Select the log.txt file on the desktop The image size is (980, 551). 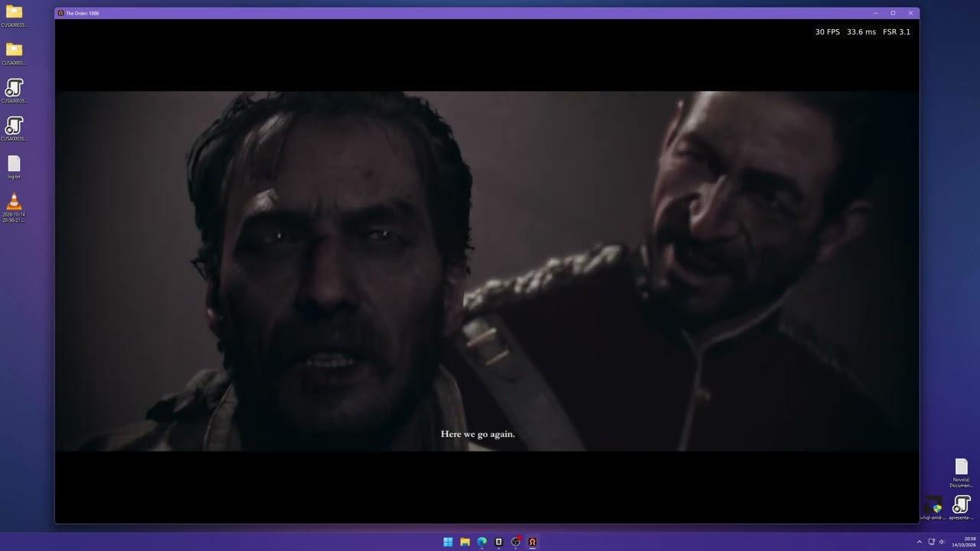point(14,167)
